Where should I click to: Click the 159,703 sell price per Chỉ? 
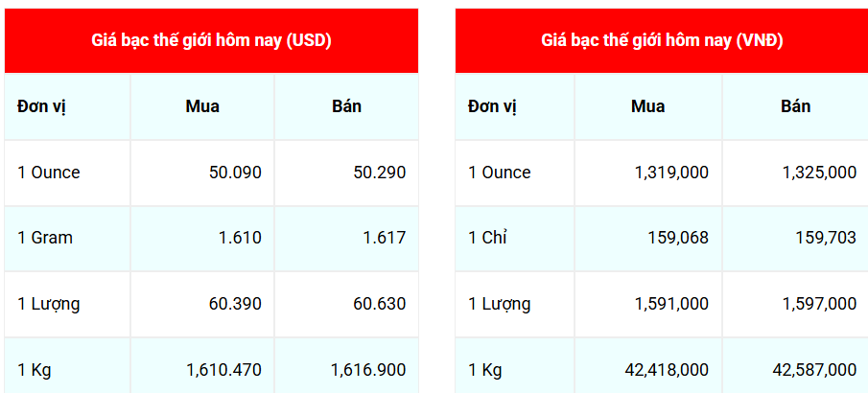[x=826, y=238]
